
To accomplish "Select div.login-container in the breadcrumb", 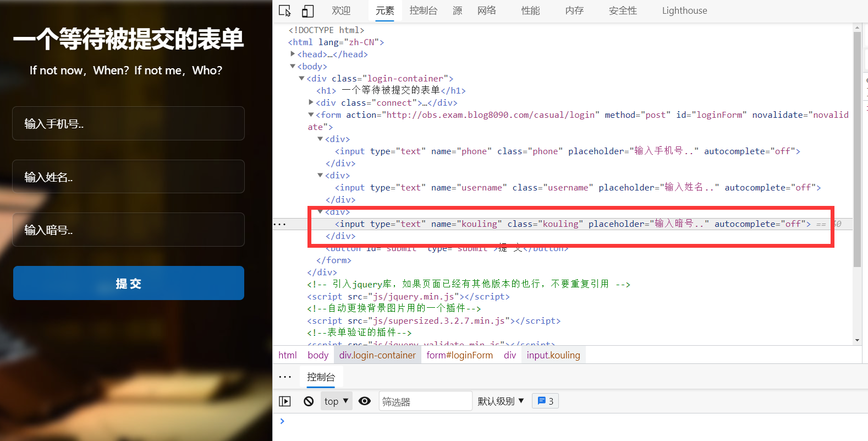I will (377, 355).
